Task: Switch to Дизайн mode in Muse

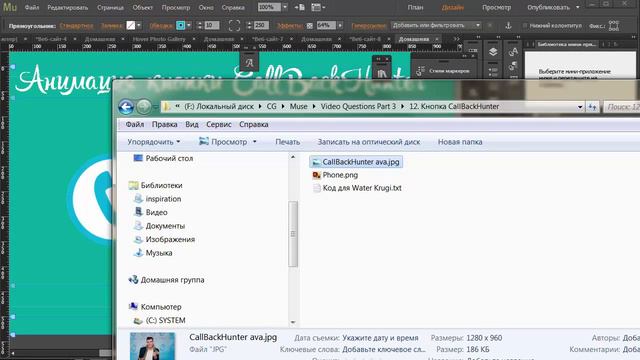Action: point(453,7)
